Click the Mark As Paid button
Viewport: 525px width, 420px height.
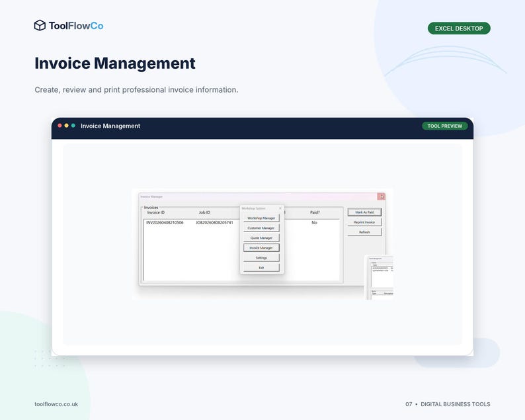[x=364, y=212]
